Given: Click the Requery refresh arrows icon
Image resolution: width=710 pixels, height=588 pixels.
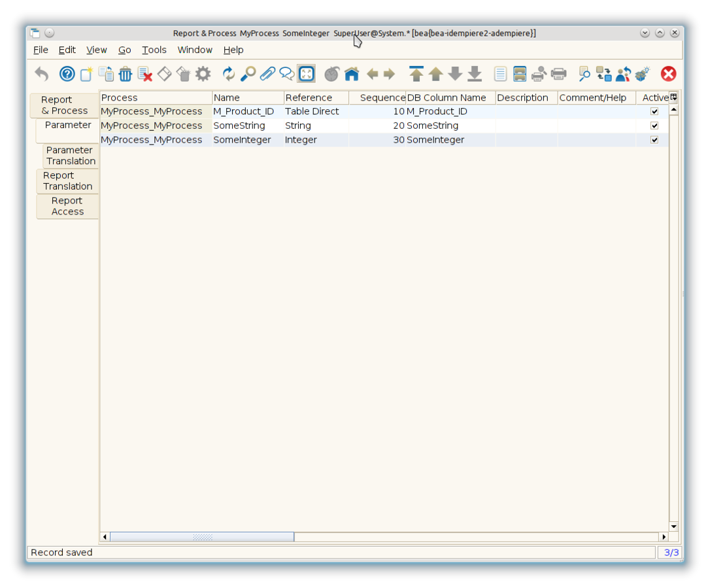Looking at the screenshot, I should [228, 74].
